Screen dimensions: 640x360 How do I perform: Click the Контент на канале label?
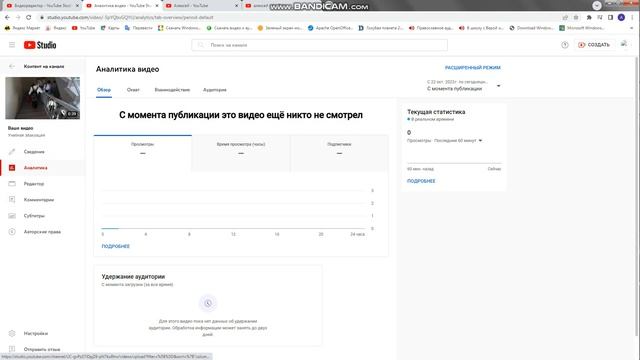click(44, 66)
